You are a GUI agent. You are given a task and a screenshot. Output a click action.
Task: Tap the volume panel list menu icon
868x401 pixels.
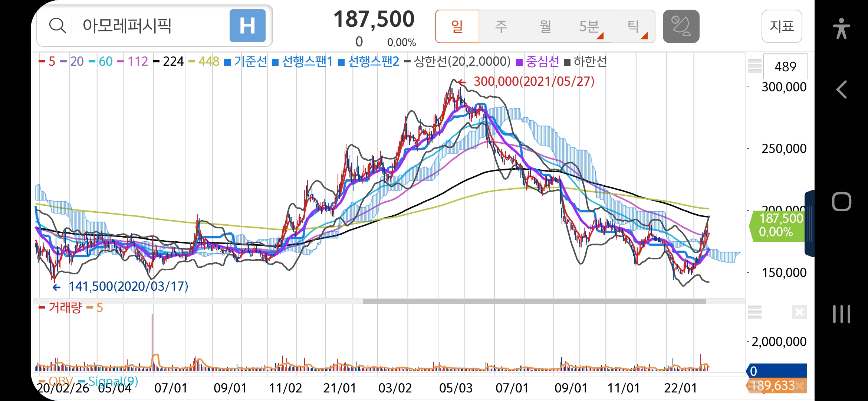pos(754,312)
